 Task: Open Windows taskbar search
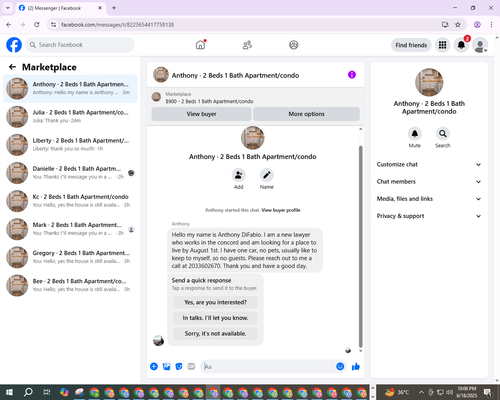coord(28,392)
